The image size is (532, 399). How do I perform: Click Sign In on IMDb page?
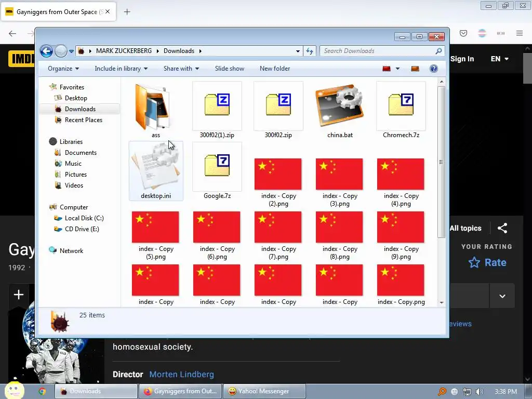point(462,59)
